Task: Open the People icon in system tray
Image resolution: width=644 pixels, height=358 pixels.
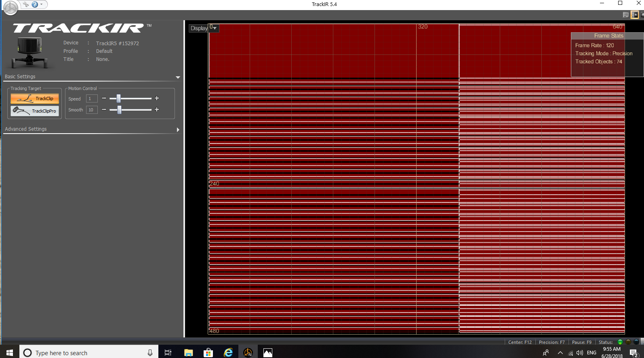Action: (546, 353)
